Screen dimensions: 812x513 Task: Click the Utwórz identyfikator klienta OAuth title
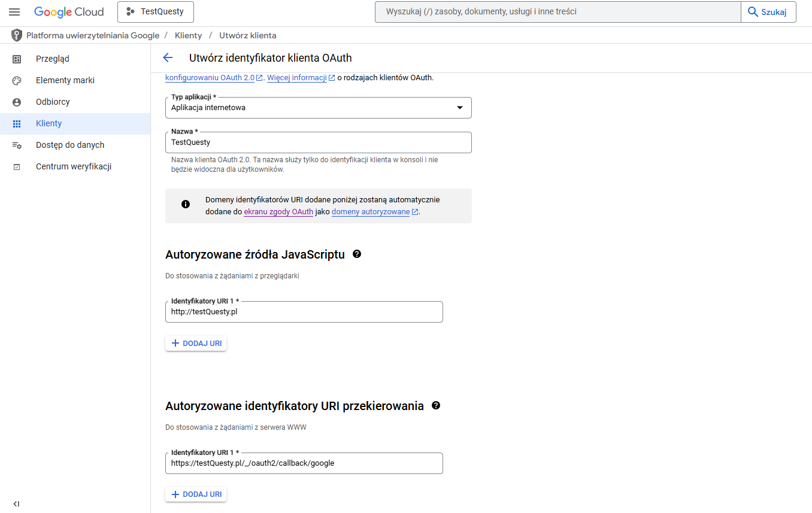[271, 58]
